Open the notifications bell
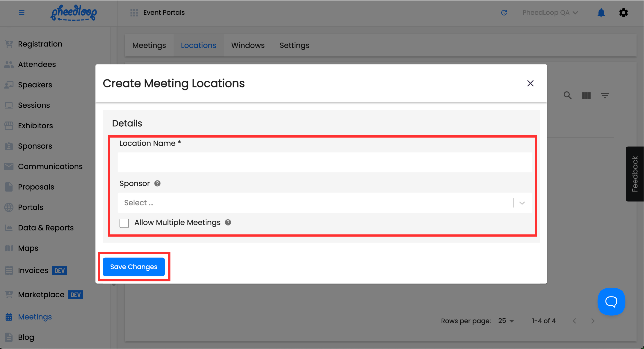644x349 pixels. pos(601,13)
